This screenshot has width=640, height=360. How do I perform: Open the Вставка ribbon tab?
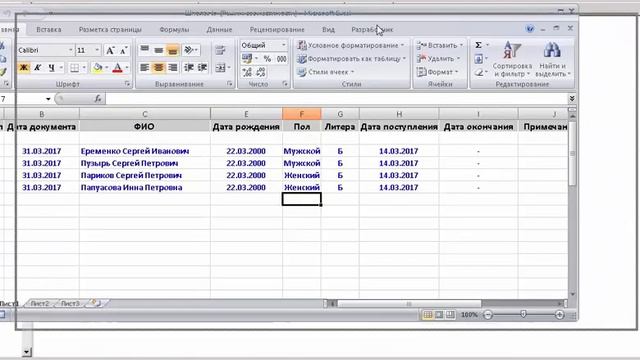pos(49,29)
